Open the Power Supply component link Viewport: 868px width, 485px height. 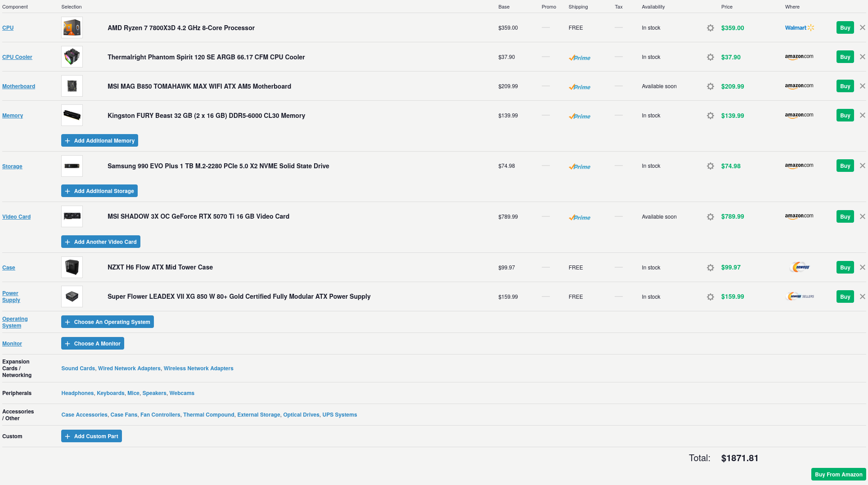pos(11,296)
